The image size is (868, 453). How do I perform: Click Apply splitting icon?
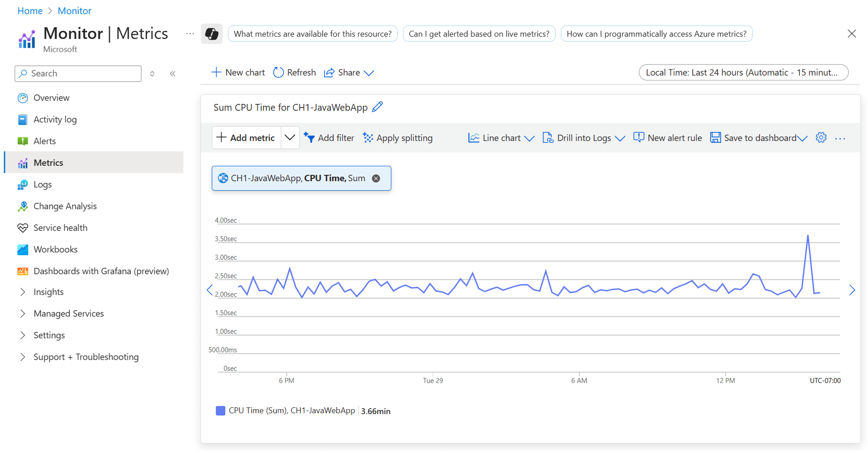(x=368, y=138)
